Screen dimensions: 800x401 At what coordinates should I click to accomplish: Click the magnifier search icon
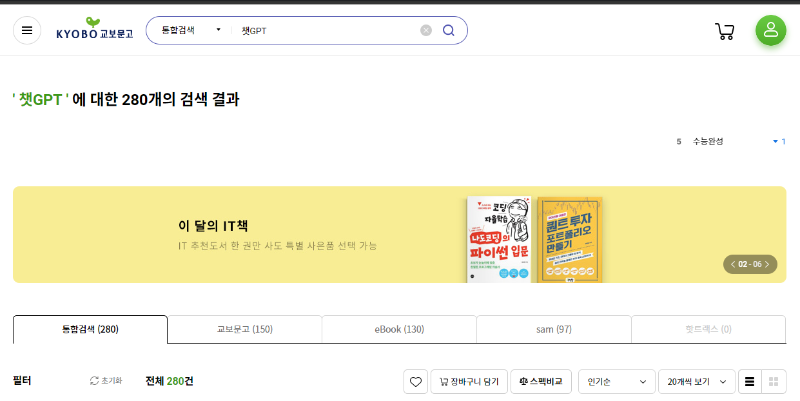tap(448, 31)
